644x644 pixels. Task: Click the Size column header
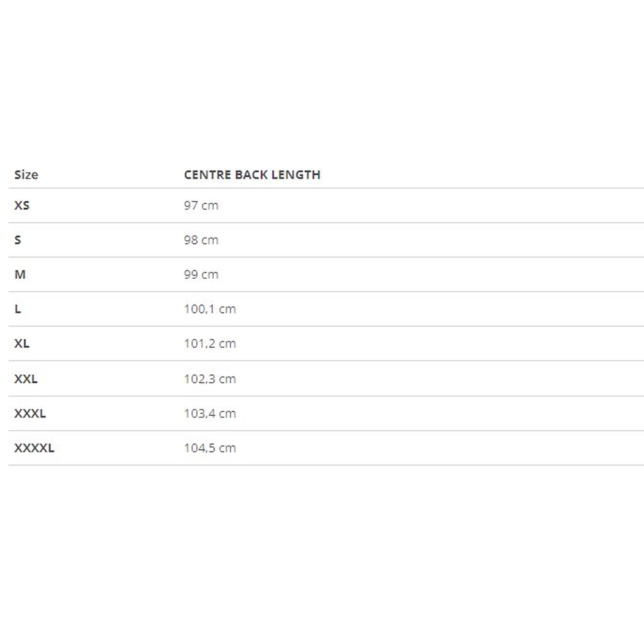click(26, 175)
